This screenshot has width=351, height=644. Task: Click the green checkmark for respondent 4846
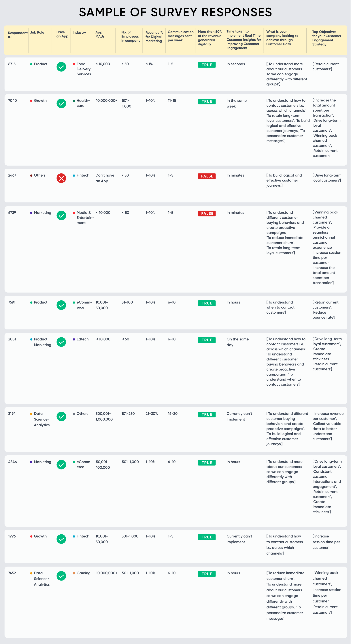(61, 465)
